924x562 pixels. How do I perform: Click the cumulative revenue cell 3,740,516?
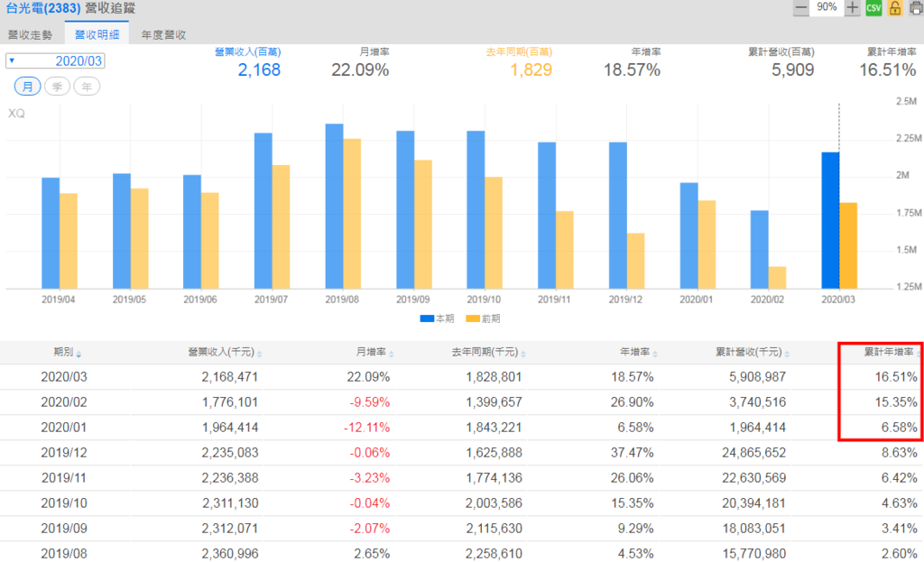(x=758, y=402)
